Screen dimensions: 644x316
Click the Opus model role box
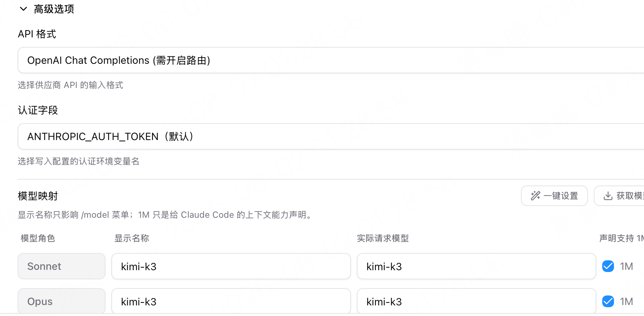point(62,301)
